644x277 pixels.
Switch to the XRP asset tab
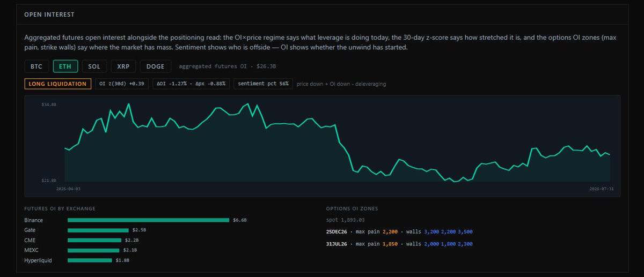[x=123, y=66]
